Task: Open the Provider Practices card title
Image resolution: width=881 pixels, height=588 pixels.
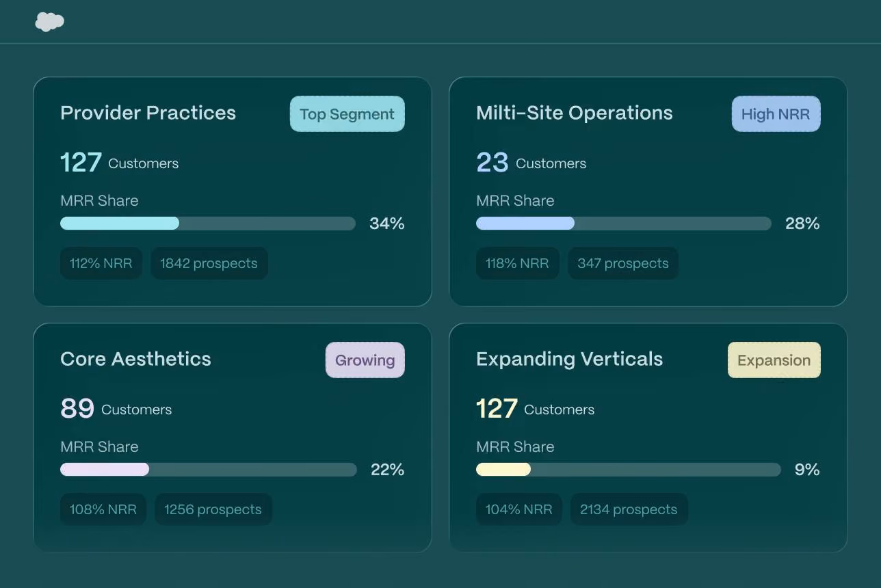Action: pyautogui.click(x=148, y=113)
